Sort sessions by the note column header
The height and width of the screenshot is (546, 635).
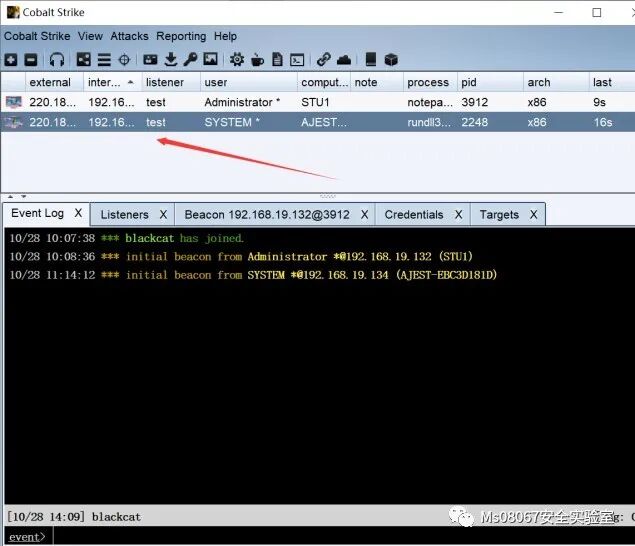pos(377,82)
